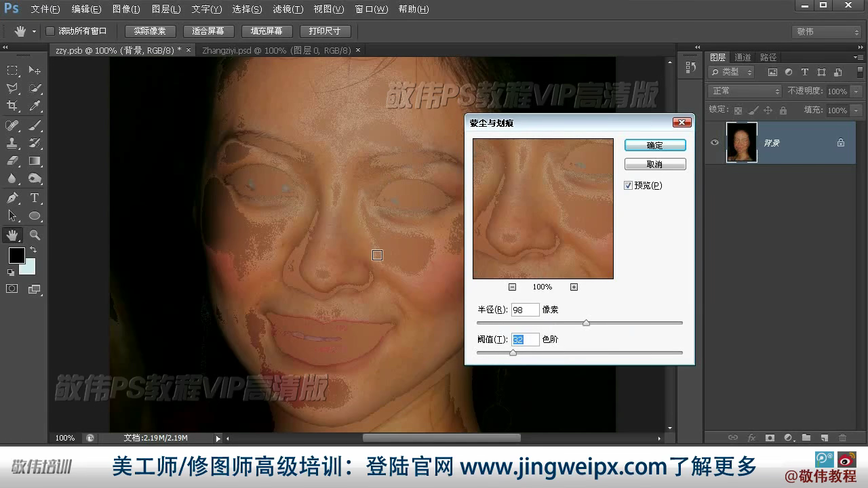
Task: Open the adjustment layer menu
Action: pyautogui.click(x=788, y=438)
